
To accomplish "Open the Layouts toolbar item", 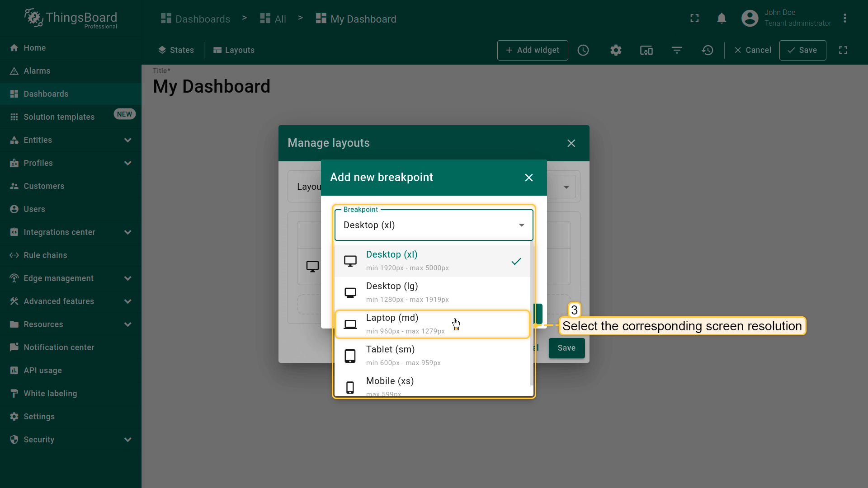I will coord(234,50).
